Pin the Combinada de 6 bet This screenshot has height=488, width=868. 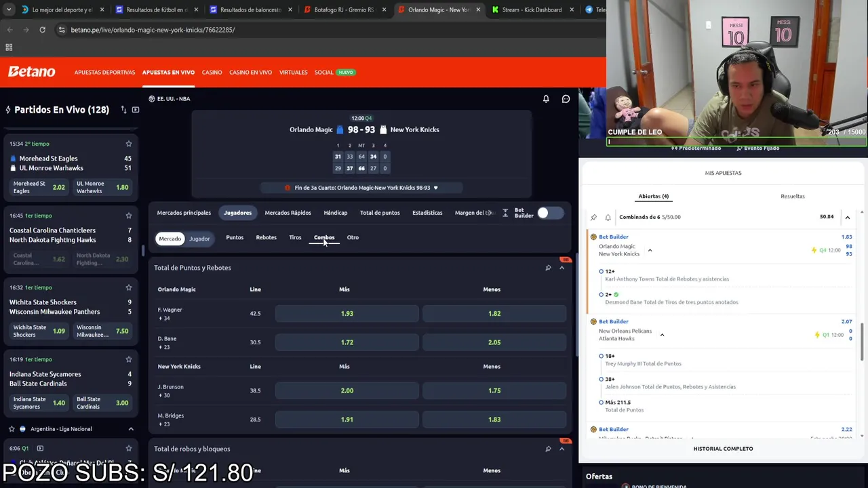pyautogui.click(x=593, y=217)
